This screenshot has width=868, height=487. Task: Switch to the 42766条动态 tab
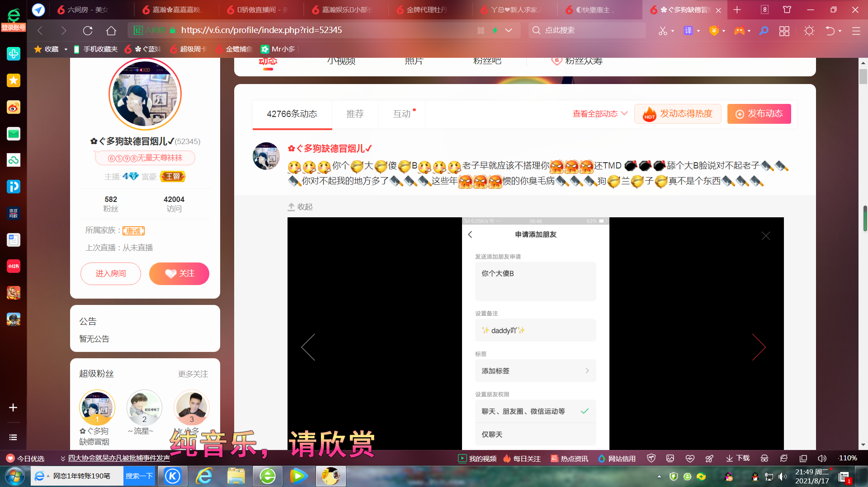tap(292, 114)
